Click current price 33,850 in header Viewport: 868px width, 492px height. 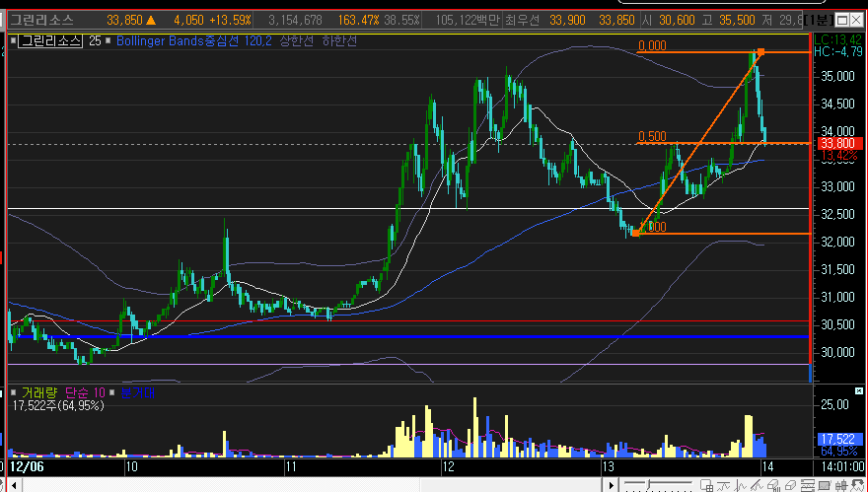click(x=123, y=21)
